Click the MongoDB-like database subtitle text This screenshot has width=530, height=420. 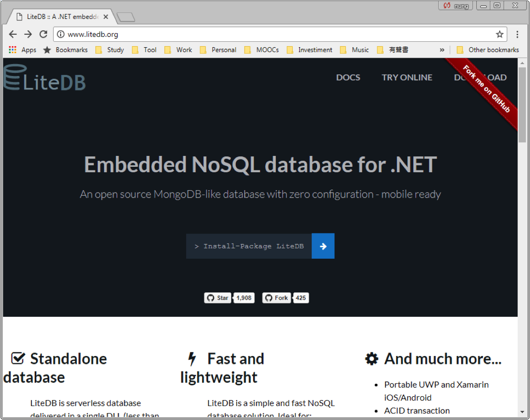(260, 195)
